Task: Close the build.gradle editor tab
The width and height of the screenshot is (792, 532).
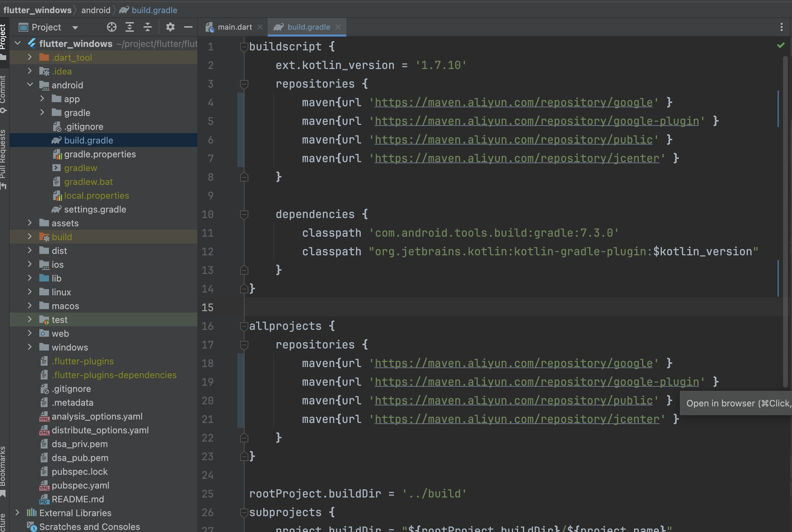Action: pos(338,27)
